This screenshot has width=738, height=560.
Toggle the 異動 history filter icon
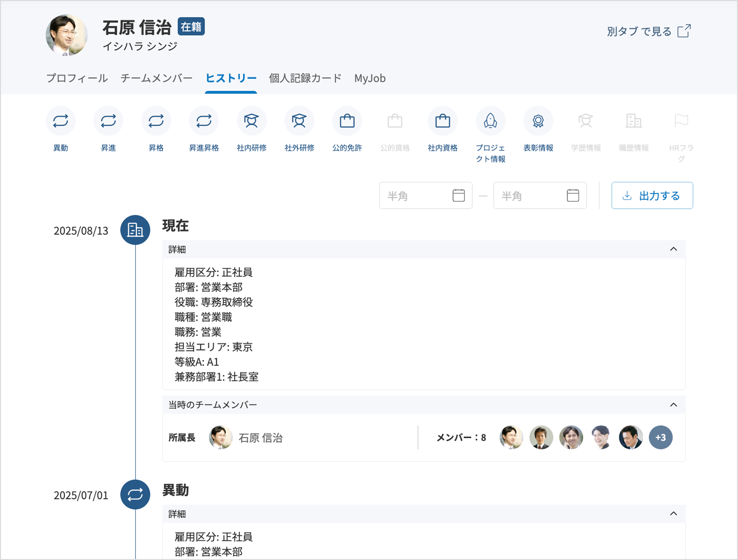tap(61, 121)
